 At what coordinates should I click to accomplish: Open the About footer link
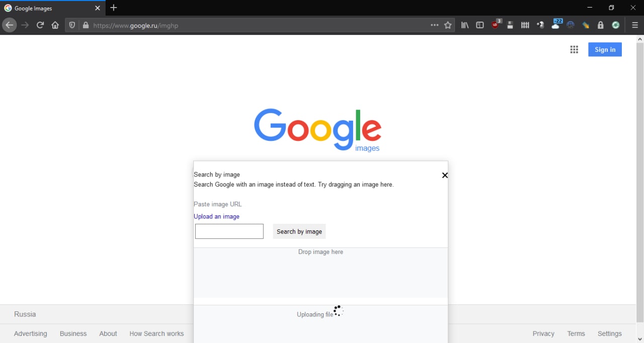click(108, 333)
